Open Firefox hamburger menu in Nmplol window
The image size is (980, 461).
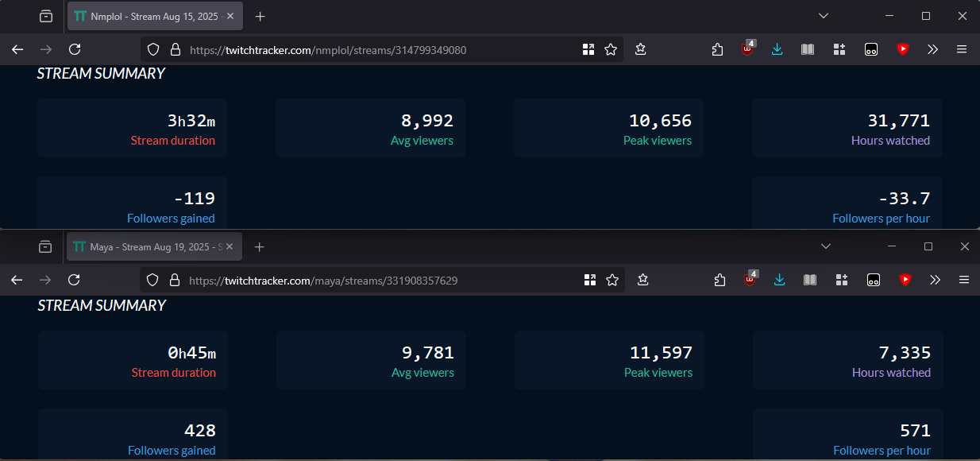click(x=962, y=49)
